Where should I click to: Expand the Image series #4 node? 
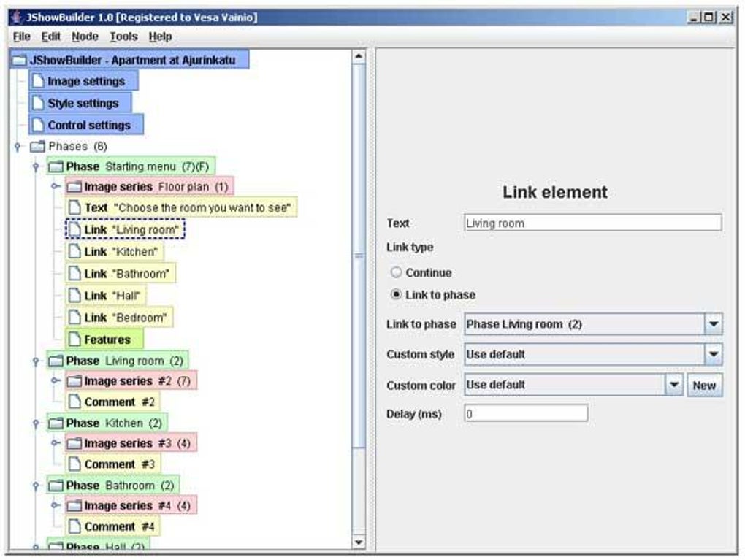[x=55, y=505]
